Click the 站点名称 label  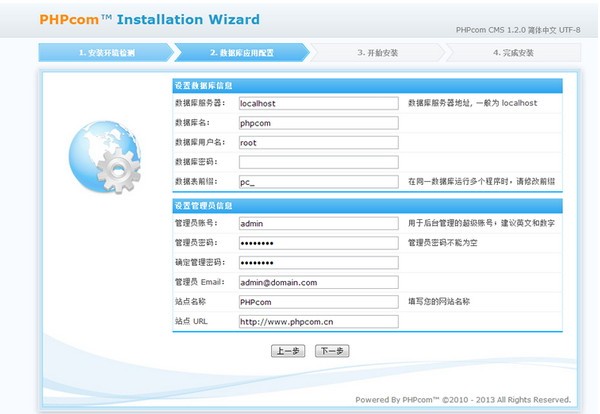point(190,302)
